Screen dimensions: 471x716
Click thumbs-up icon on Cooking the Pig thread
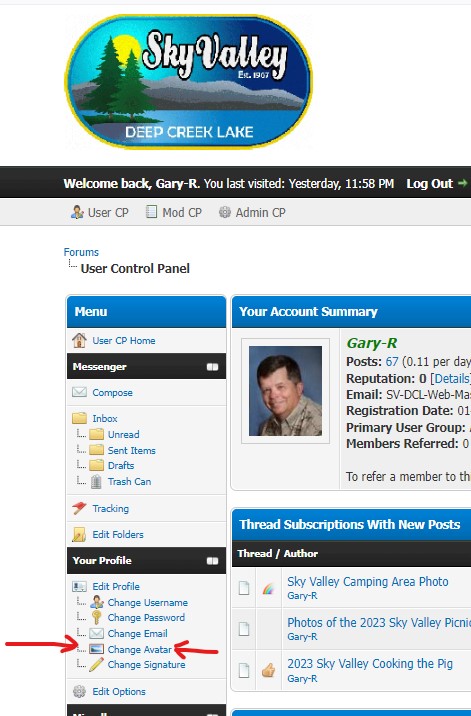click(268, 670)
